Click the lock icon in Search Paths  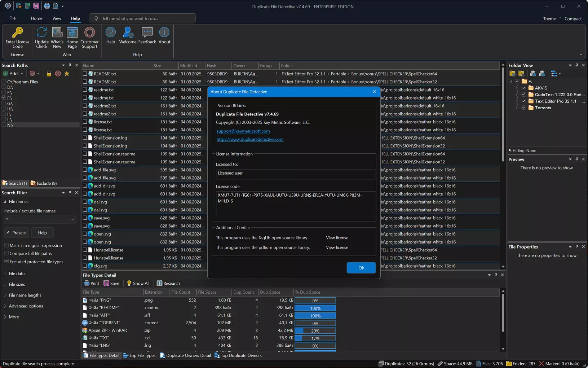(x=49, y=74)
